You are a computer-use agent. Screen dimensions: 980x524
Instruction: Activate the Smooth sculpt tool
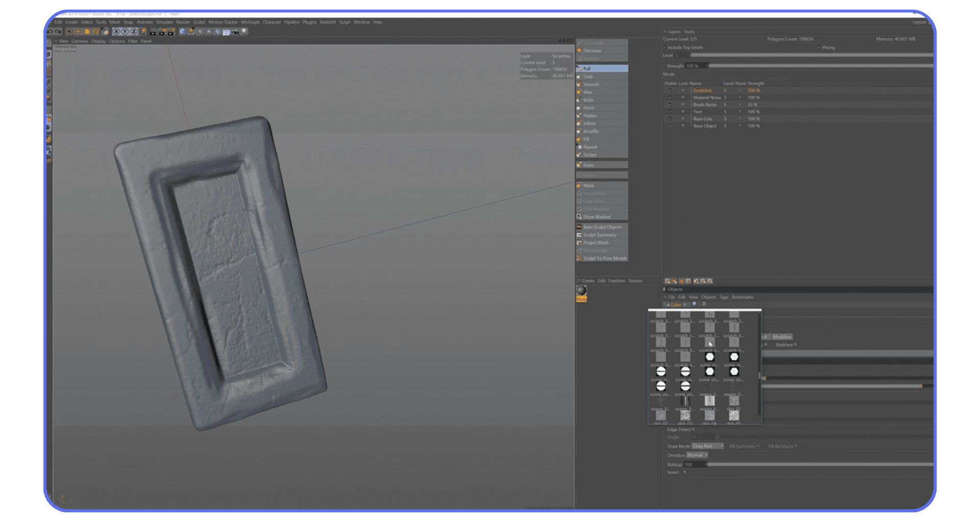coord(591,84)
